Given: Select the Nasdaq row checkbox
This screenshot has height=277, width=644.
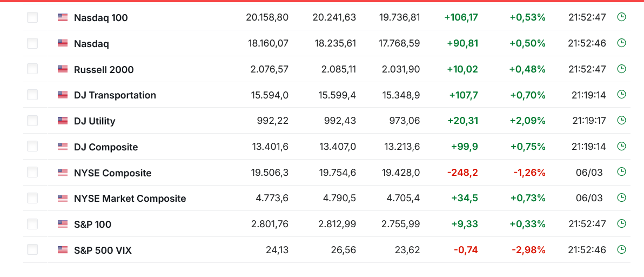Looking at the screenshot, I should pos(32,43).
